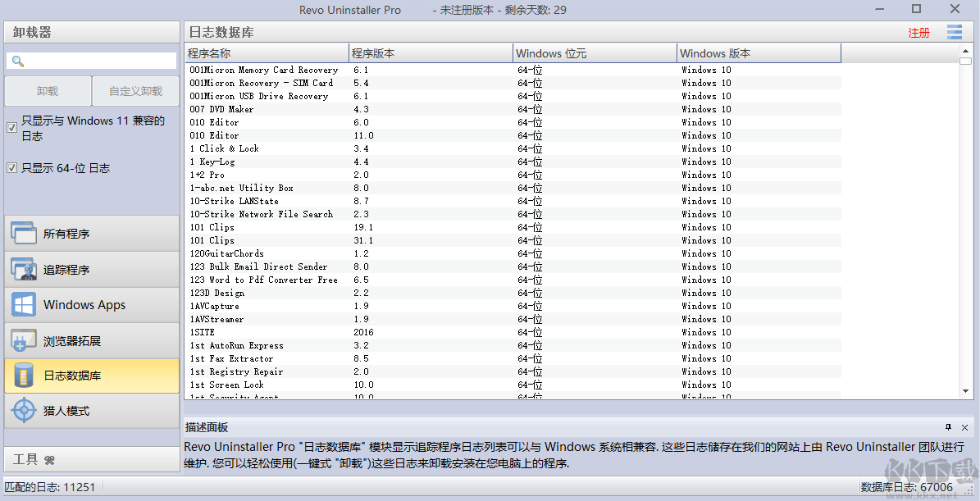Select 101 Clips version 19.1 row
This screenshot has width=980, height=501.
tap(513, 227)
